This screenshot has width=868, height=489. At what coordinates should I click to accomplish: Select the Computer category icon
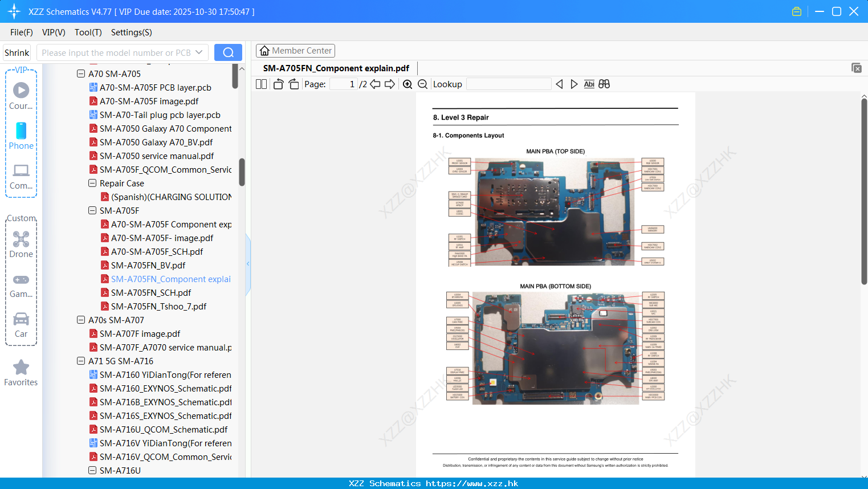[21, 176]
